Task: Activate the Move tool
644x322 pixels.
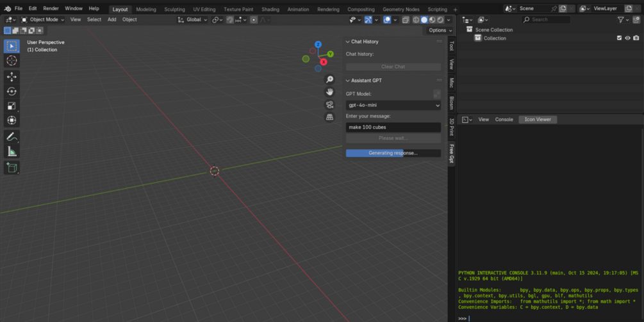Action: point(12,77)
